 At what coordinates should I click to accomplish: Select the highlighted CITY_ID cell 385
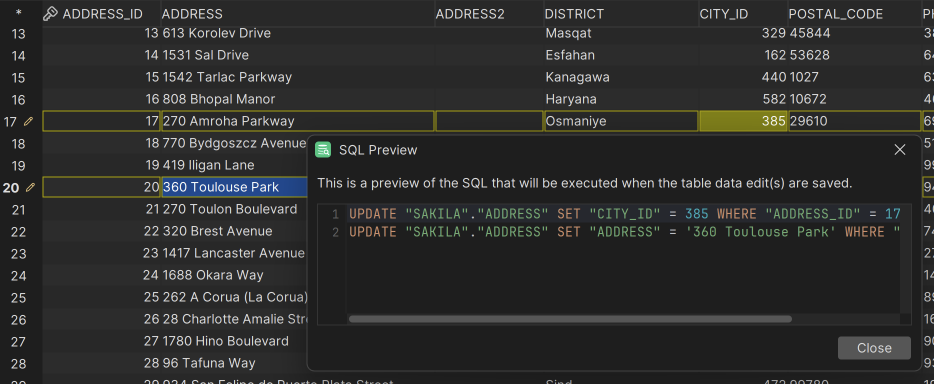pyautogui.click(x=743, y=121)
